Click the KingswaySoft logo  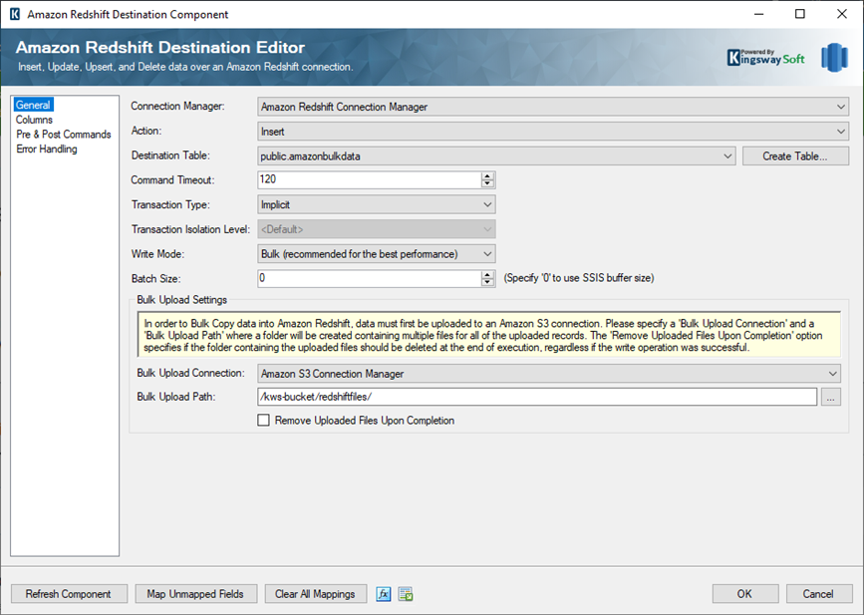tap(766, 57)
